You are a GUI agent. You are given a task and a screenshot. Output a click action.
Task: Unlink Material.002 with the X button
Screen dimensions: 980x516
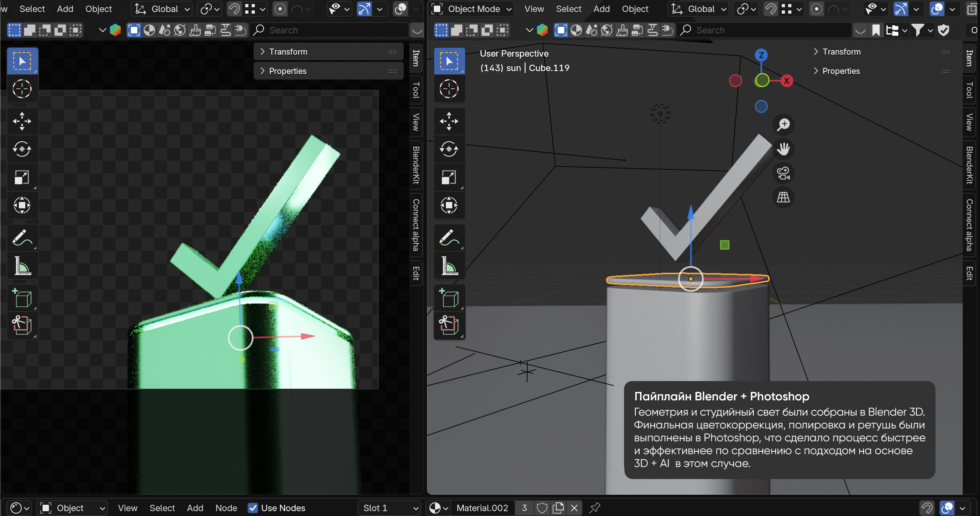574,508
